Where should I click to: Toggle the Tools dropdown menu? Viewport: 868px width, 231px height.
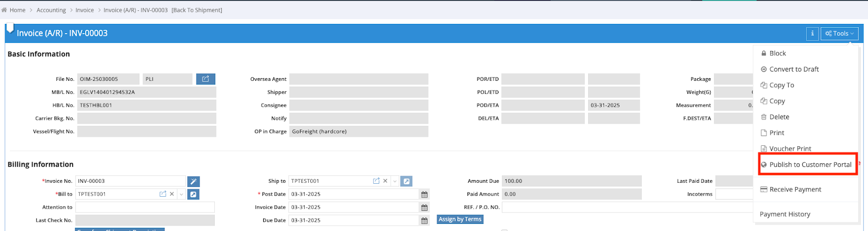coord(839,34)
